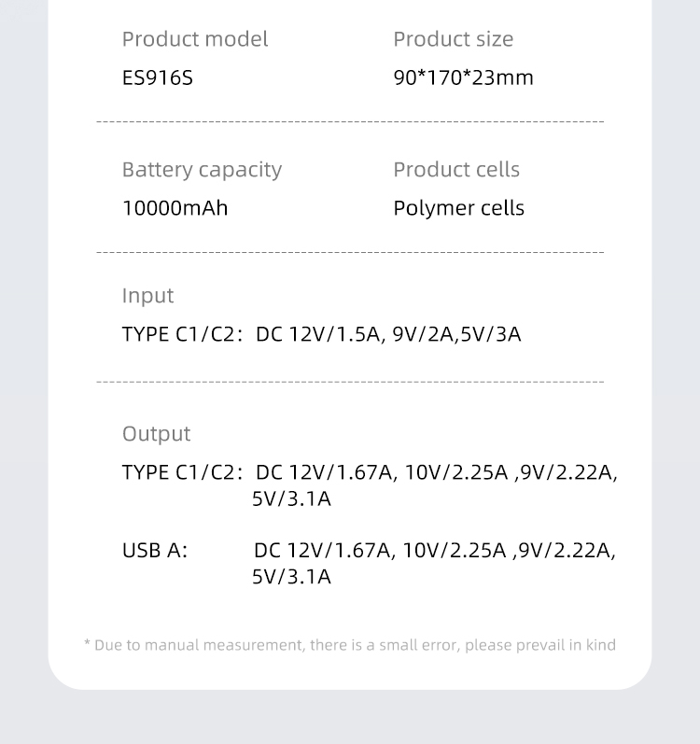This screenshot has height=744, width=700.
Task: Click the "Product size" heading
Action: point(453,39)
